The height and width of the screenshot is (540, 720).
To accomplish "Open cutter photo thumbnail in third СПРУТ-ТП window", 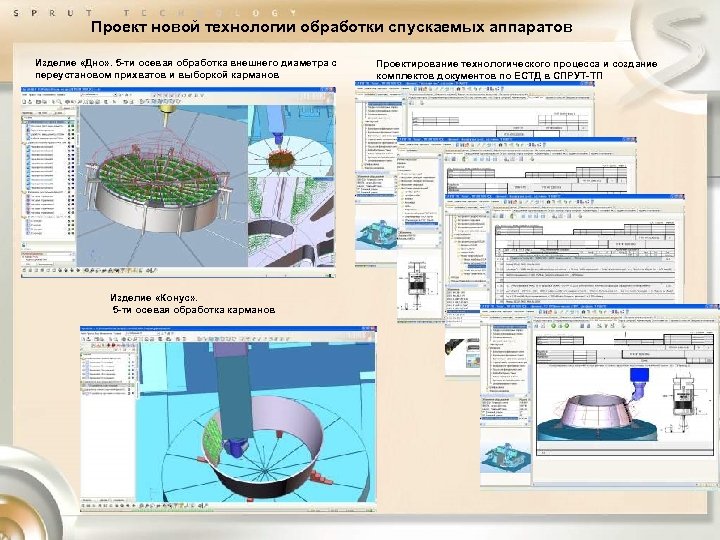I will pos(455,348).
